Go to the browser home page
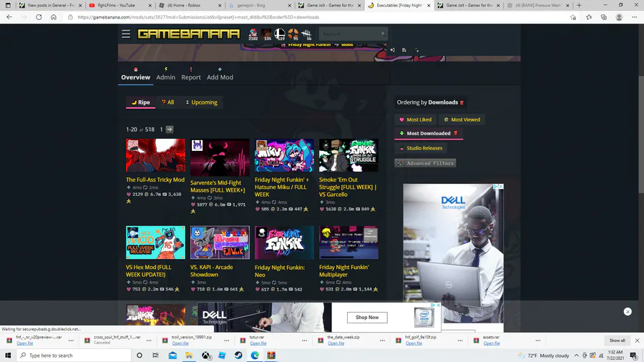Screen dimensions: 644x362 (x=54, y=17)
